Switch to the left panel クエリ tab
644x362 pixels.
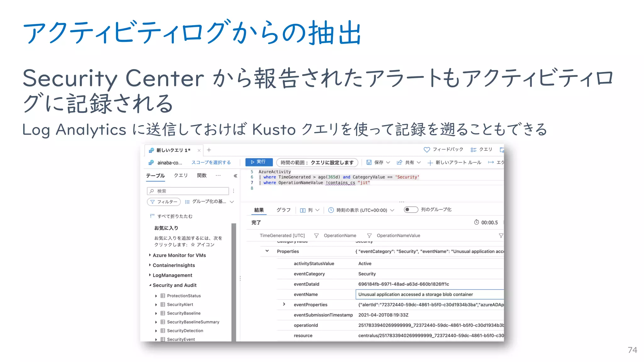181,175
